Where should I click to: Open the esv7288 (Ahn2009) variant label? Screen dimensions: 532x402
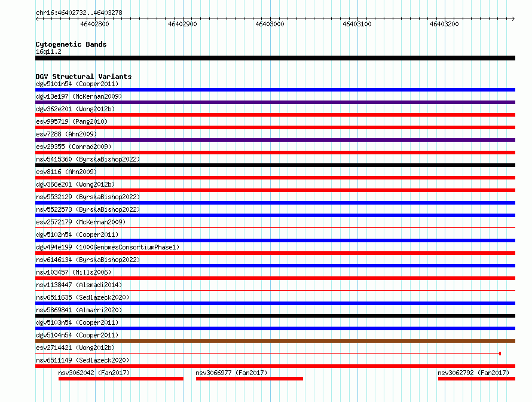coord(66,134)
